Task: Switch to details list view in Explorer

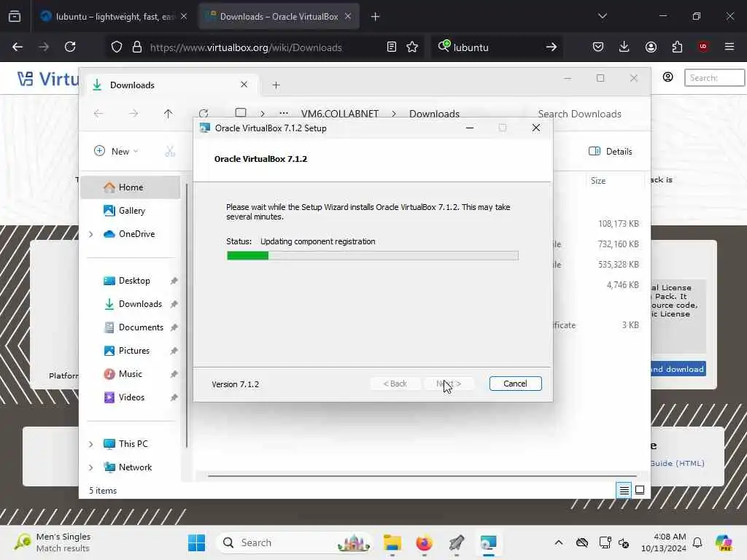Action: (x=624, y=490)
